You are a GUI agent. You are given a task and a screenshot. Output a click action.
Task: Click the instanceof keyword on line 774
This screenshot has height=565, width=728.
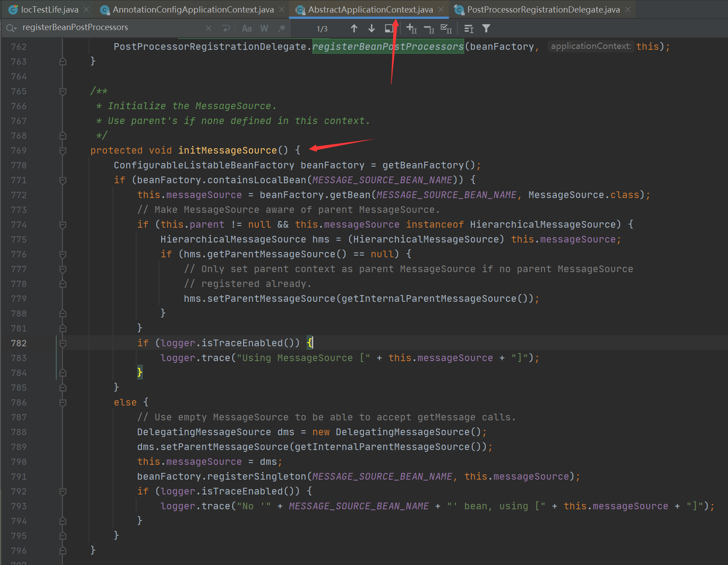click(435, 225)
